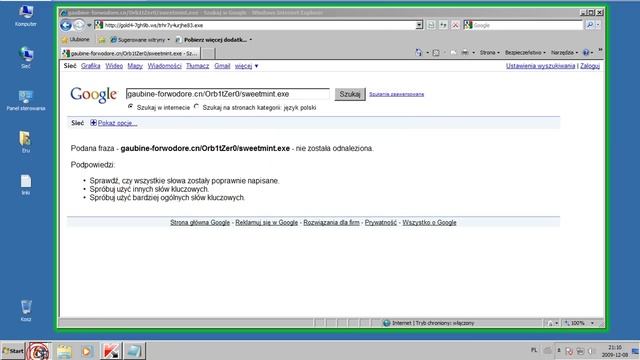The height and width of the screenshot is (360, 640).
Task: Click the Home icon in command bar
Action: pos(418,53)
